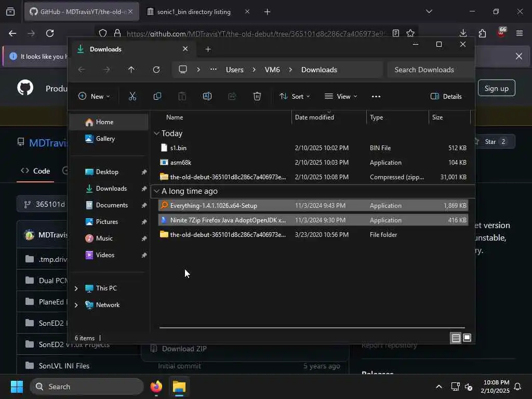
Task: Click File Explorer icon on taskbar
Action: [179, 387]
